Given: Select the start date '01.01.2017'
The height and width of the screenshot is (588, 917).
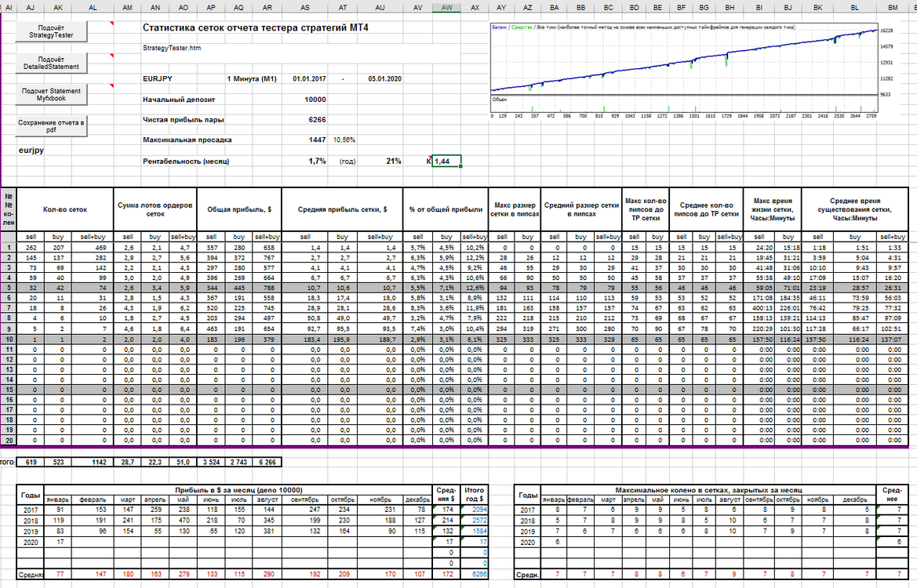Looking at the screenshot, I should (x=309, y=79).
